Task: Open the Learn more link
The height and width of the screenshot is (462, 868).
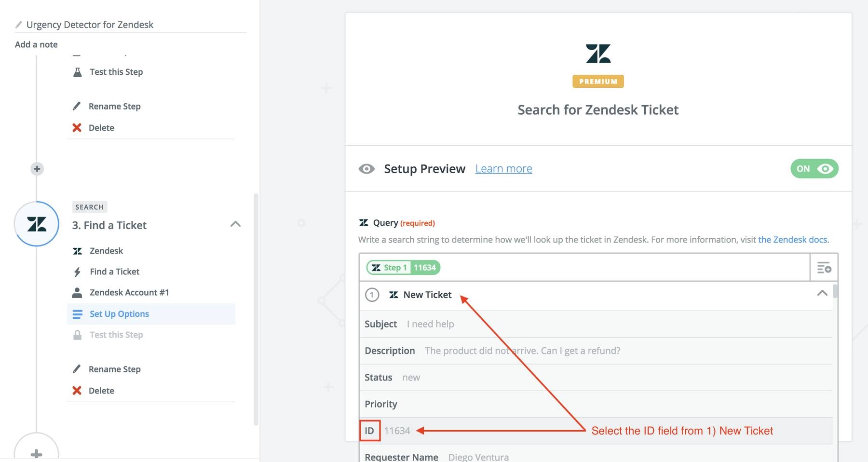Action: point(503,169)
